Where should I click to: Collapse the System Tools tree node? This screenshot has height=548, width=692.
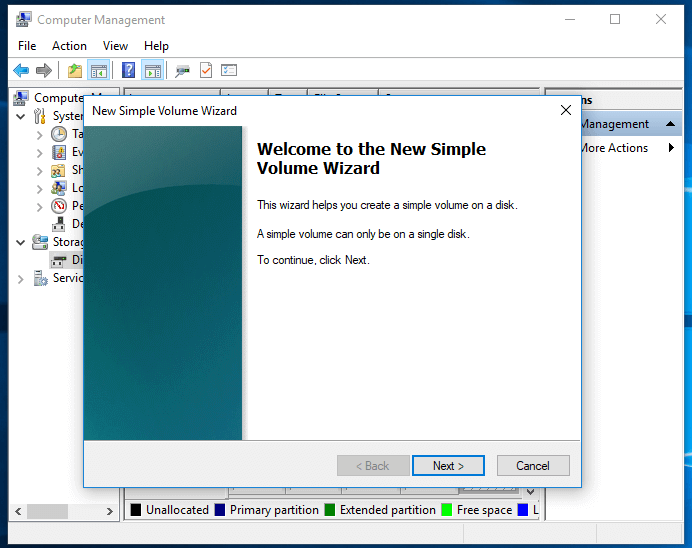(22, 116)
